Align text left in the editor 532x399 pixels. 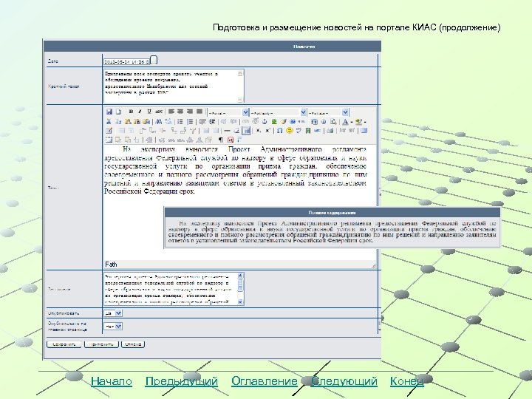[x=171, y=112]
